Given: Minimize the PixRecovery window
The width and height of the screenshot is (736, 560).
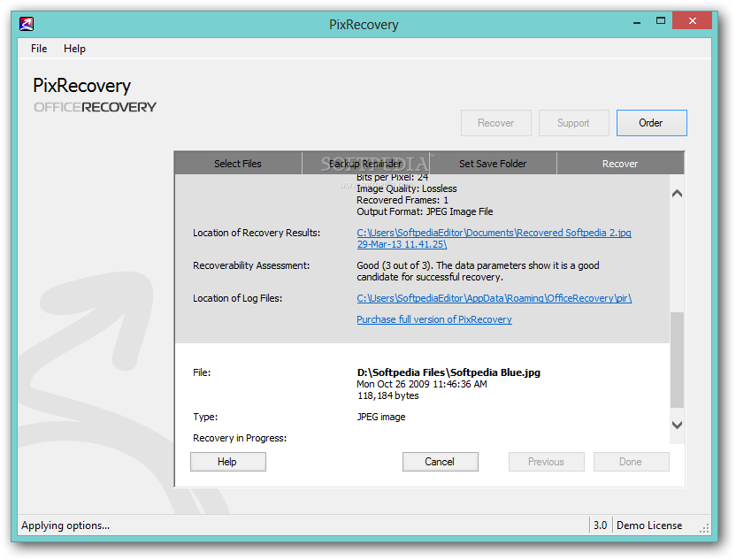Looking at the screenshot, I should click(x=637, y=21).
